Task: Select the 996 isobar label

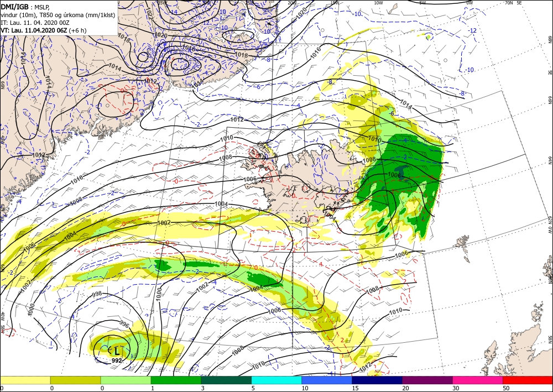Action: tap(124, 324)
